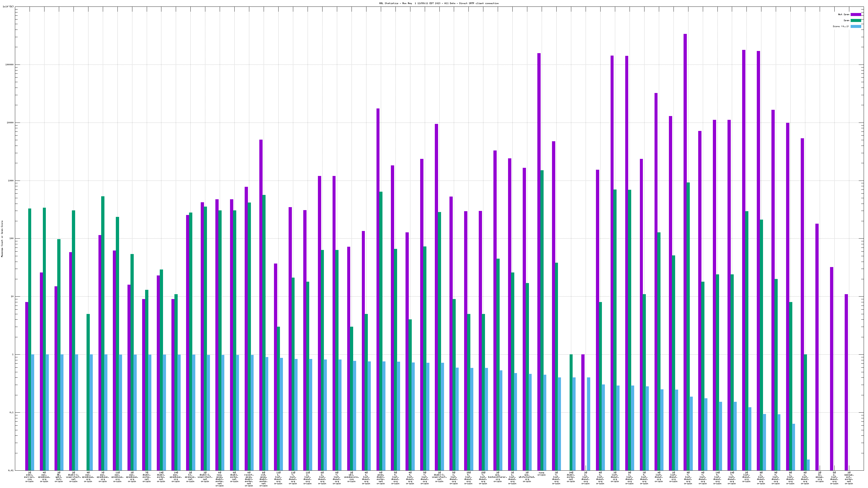Click the RBL Statistics chart title

(x=439, y=3)
